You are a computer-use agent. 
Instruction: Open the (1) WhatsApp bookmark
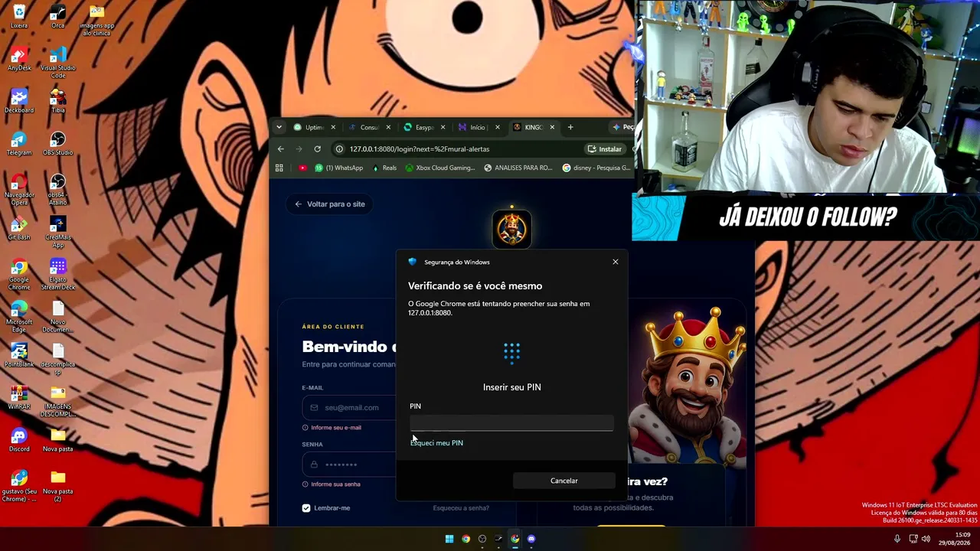[x=339, y=168]
